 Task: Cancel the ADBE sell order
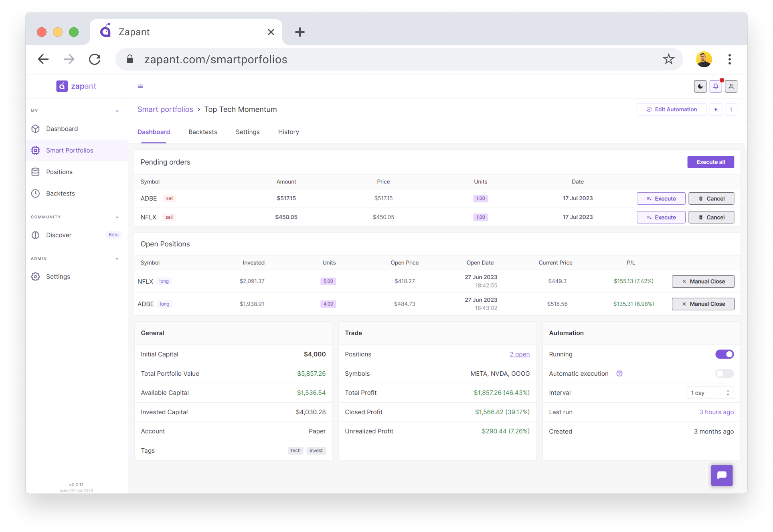[711, 199]
